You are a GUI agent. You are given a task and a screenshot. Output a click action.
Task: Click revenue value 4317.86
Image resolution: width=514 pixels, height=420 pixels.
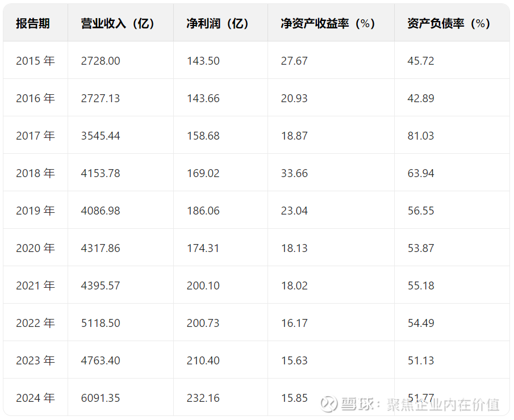pyautogui.click(x=101, y=248)
